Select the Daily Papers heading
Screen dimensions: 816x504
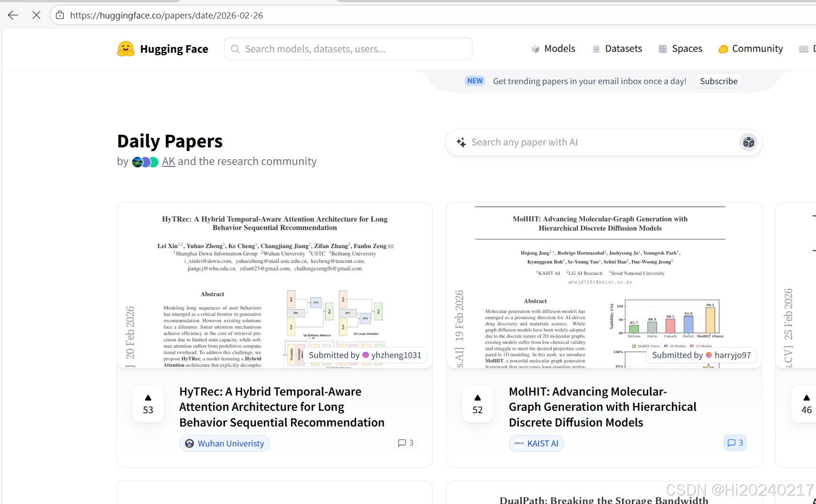[170, 141]
